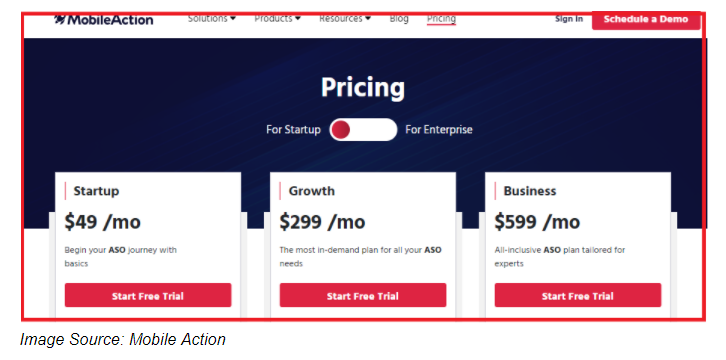The image size is (726, 360).
Task: Expand the Resources dropdown menu
Action: (x=345, y=19)
